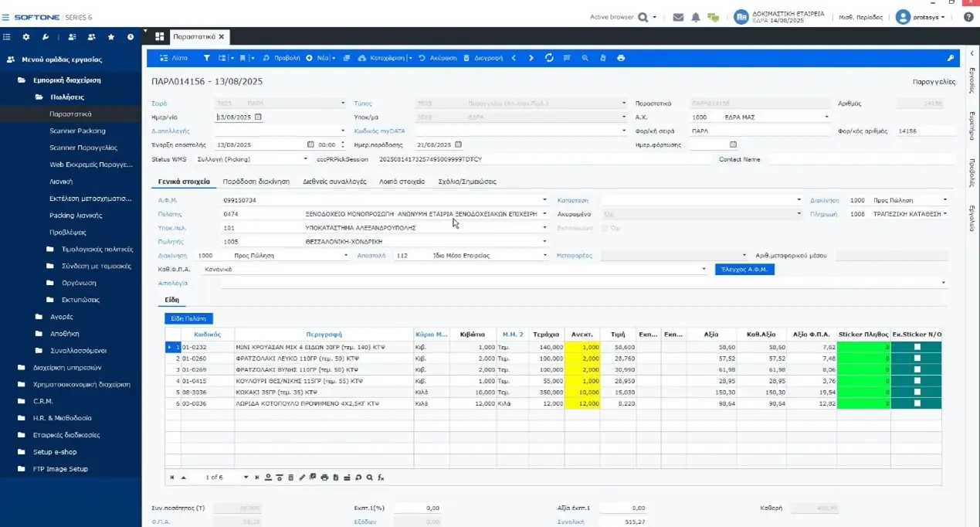Open the Πληρωμή payment dropdown
980x527 pixels.
click(944, 213)
